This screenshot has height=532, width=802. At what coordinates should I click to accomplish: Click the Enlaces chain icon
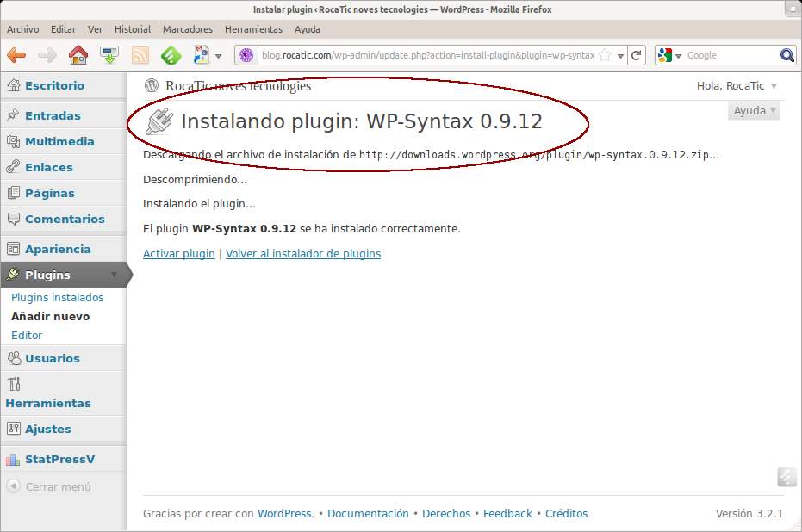(x=13, y=167)
